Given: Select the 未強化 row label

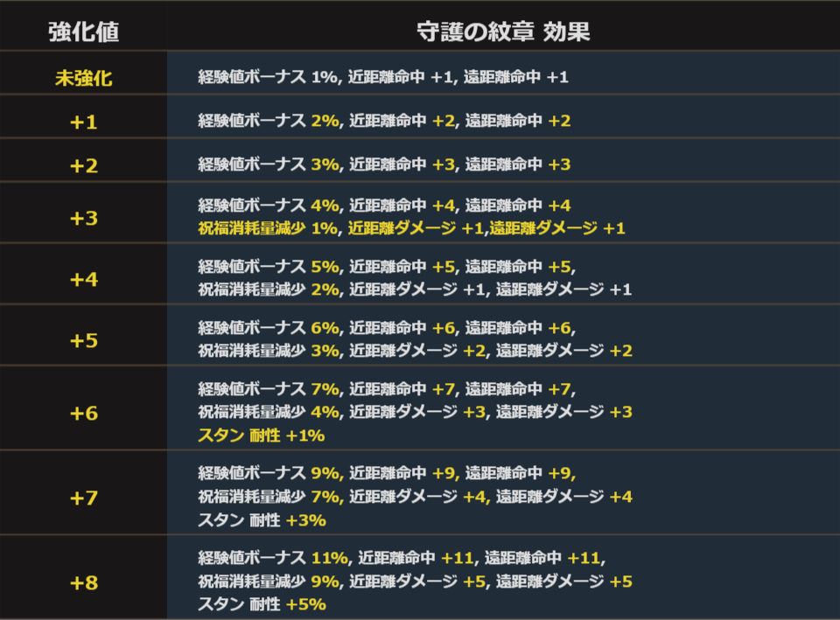Looking at the screenshot, I should click(83, 78).
